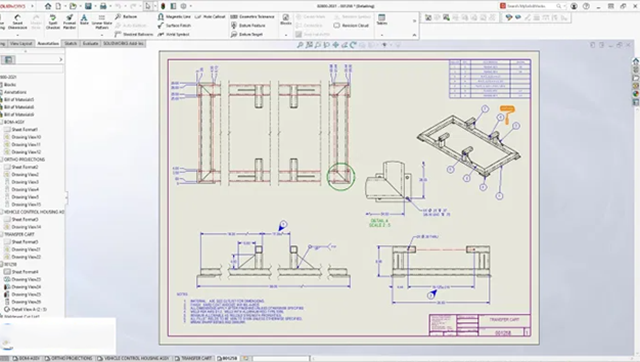
Task: Open the BOM-ASSY sheet tab
Action: pyautogui.click(x=27, y=358)
